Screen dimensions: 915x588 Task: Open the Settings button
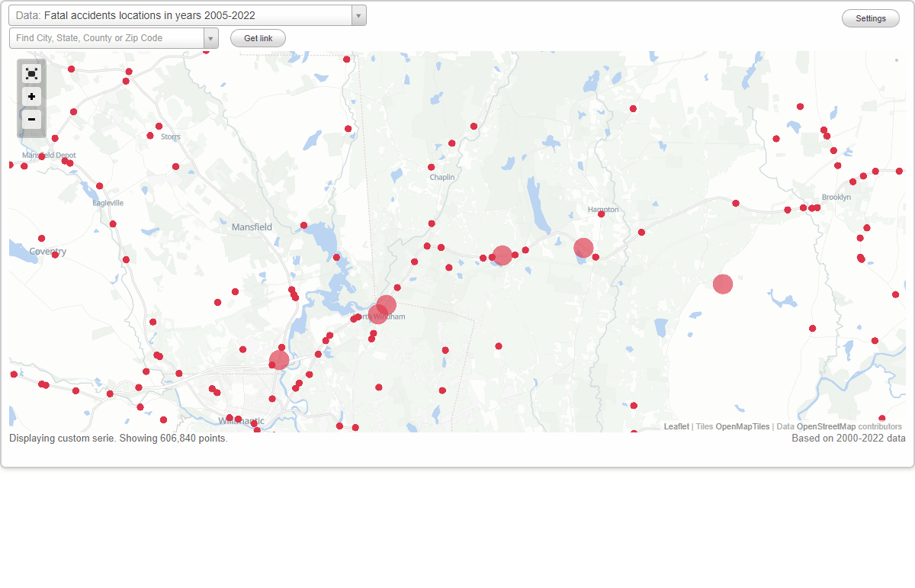tap(871, 19)
